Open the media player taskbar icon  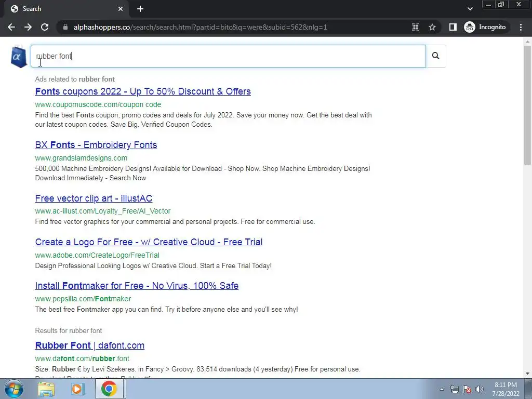[77, 389]
